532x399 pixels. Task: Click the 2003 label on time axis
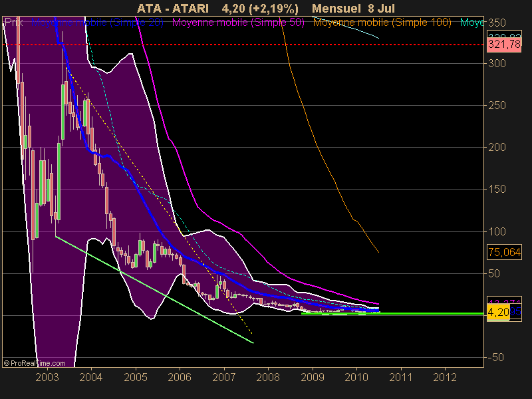[x=47, y=377]
